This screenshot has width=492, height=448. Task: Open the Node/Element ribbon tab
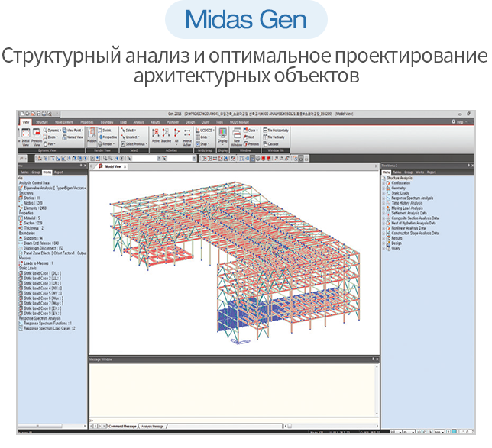64,122
